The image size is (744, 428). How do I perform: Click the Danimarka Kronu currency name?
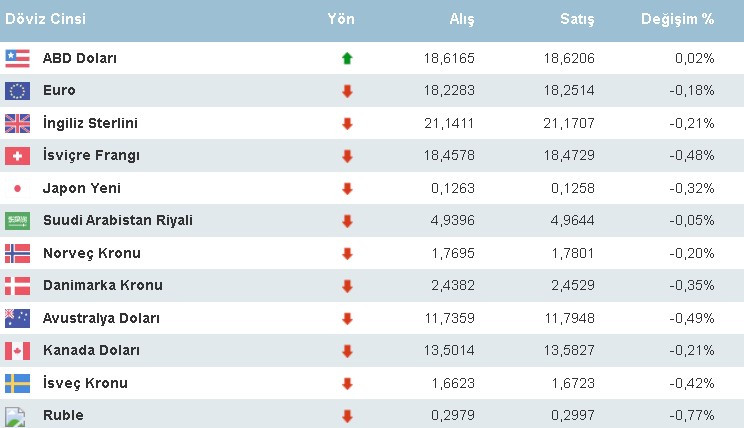pyautogui.click(x=102, y=285)
